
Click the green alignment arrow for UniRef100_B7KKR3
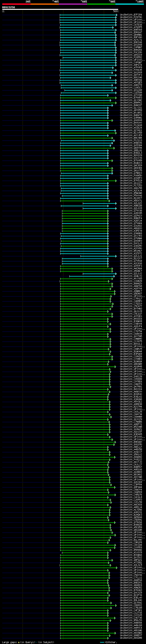click(89, 98)
